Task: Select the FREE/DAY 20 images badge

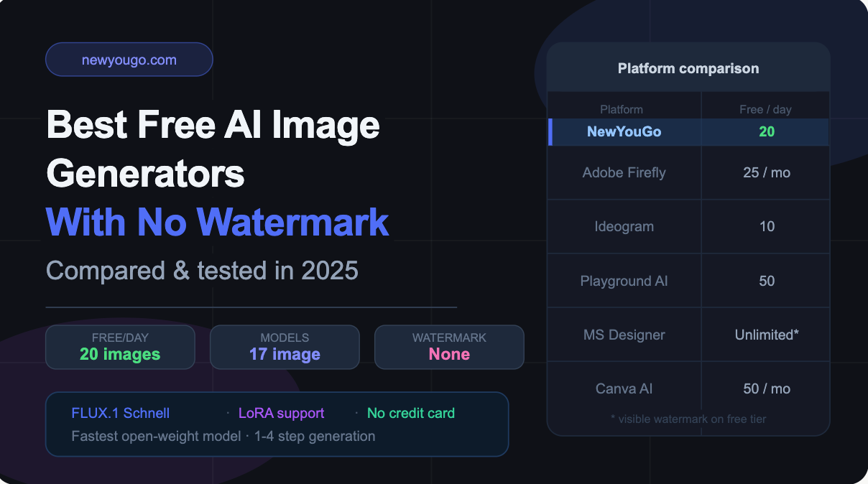Action: (x=120, y=347)
